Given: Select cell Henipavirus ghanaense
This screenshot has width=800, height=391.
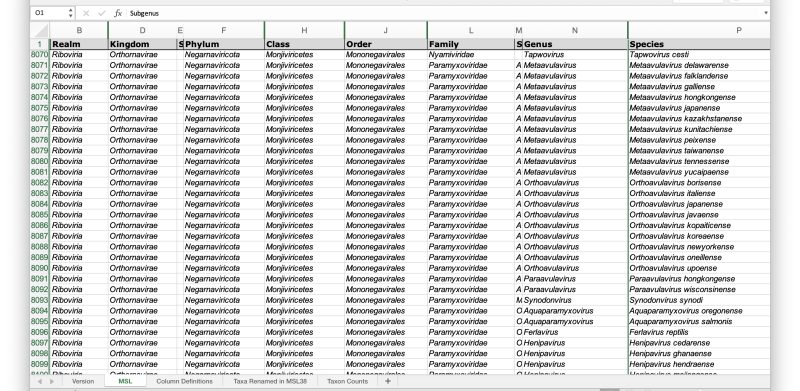Looking at the screenshot, I should pyautogui.click(x=699, y=353).
